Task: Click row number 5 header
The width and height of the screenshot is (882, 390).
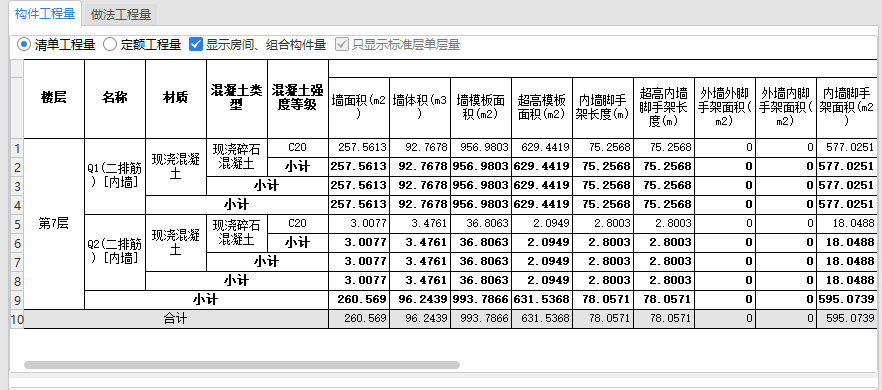Action: (16, 224)
